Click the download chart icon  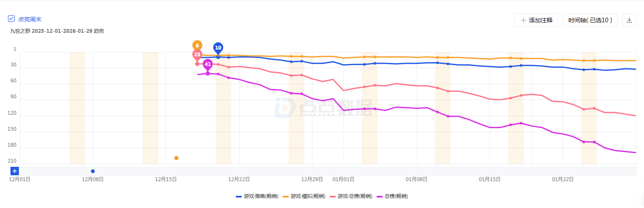point(629,20)
